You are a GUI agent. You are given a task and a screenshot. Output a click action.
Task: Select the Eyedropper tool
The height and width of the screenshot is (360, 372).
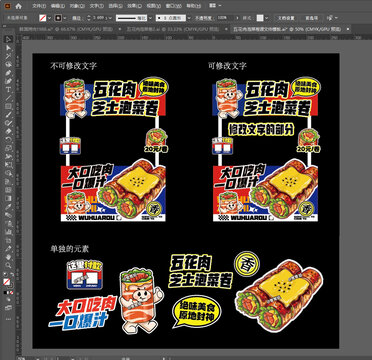click(x=8, y=207)
